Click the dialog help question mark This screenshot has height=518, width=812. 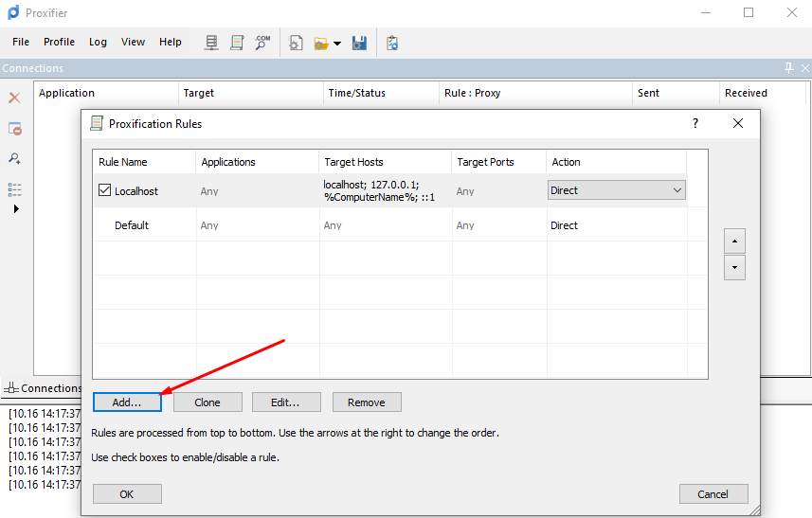(x=695, y=123)
